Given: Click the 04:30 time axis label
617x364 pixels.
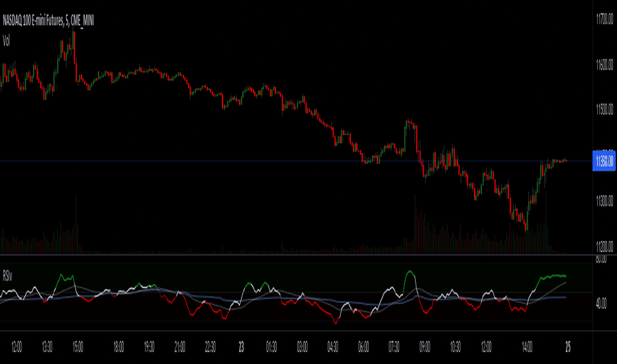Looking at the screenshot, I should 332,347.
